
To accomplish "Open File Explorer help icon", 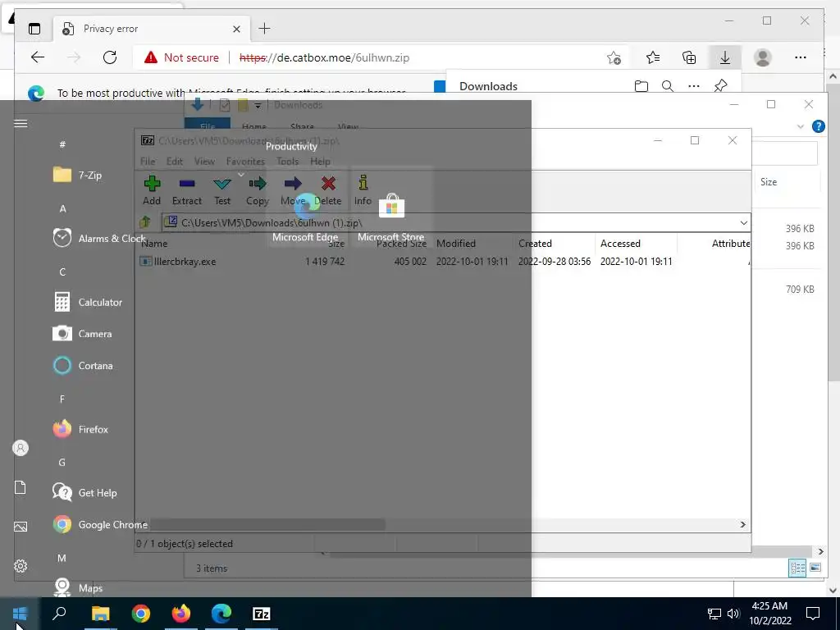I will tap(818, 126).
